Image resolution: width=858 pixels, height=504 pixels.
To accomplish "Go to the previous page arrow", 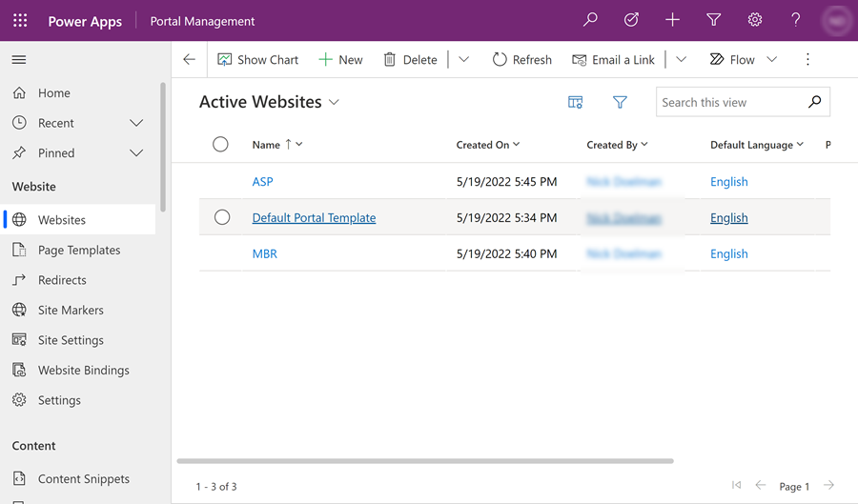I will 760,485.
